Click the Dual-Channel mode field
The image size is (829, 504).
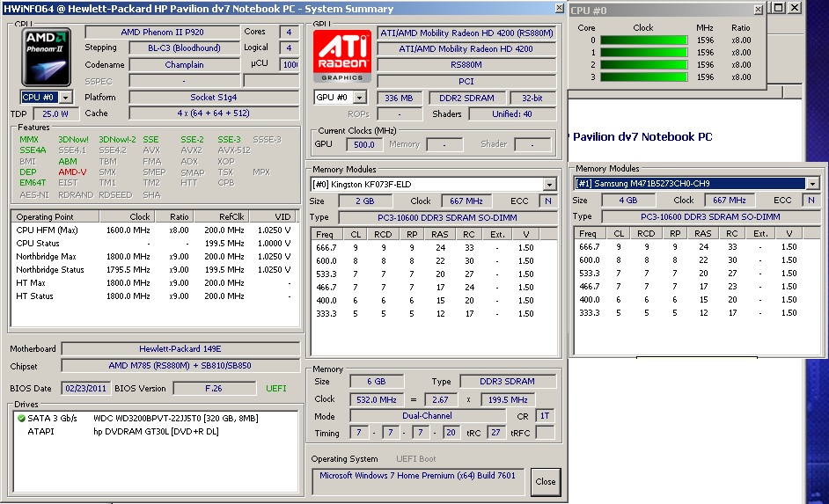pyautogui.click(x=427, y=416)
